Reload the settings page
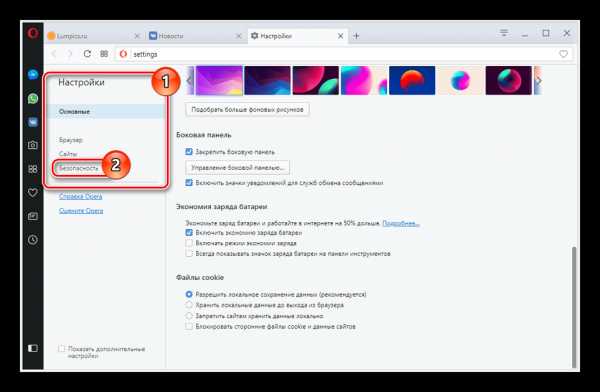Screen dimensions: 600x392 coord(87,54)
